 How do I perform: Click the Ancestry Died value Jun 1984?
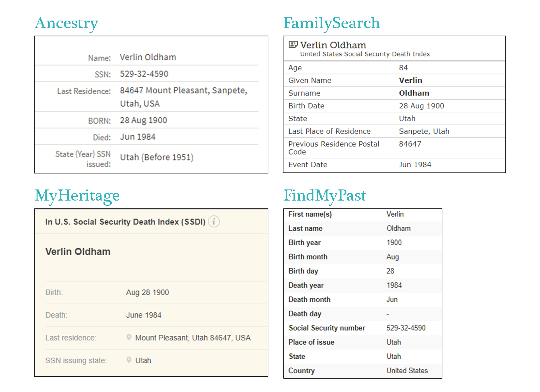coord(137,137)
